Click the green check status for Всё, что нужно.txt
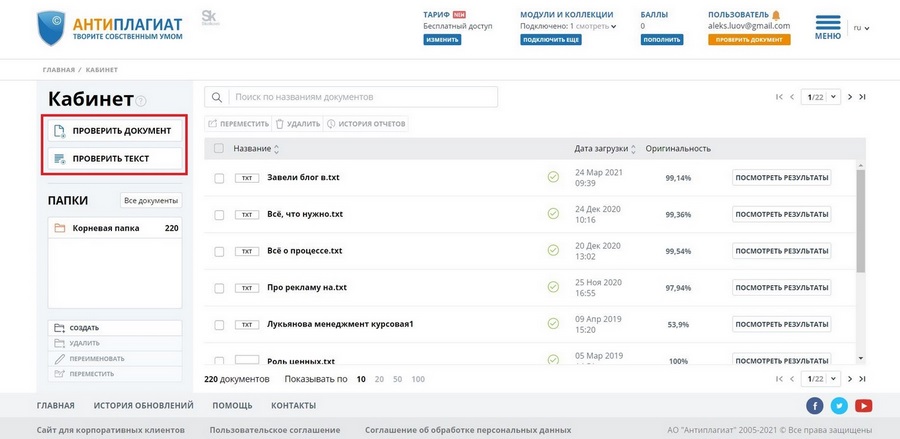This screenshot has width=900, height=439. pyautogui.click(x=553, y=213)
